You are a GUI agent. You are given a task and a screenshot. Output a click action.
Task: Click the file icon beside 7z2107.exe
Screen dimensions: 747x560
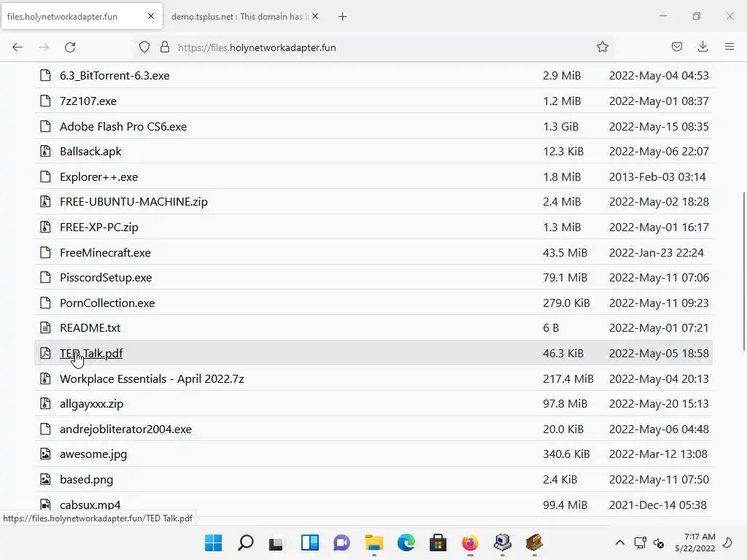coord(45,101)
